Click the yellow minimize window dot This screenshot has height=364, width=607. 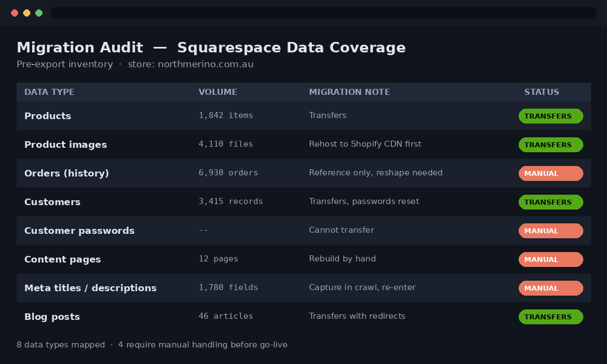[26, 13]
